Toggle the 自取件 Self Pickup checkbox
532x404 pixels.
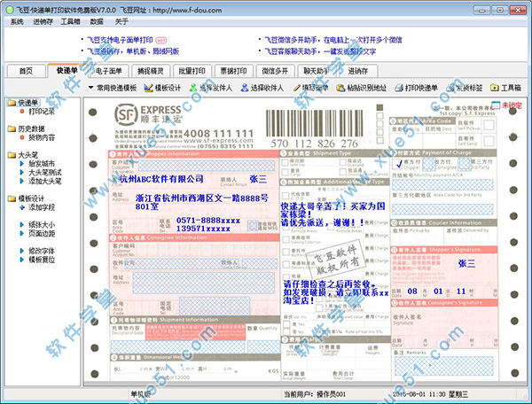click(x=489, y=125)
